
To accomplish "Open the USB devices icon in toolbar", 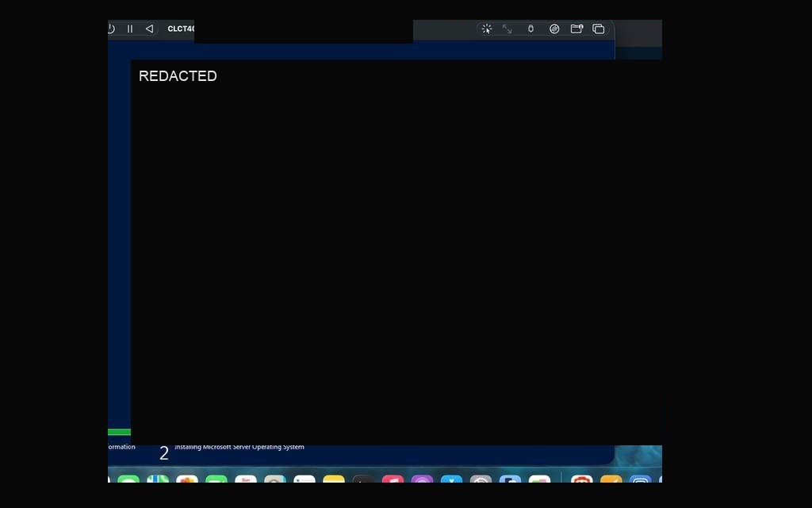I will pos(530,29).
